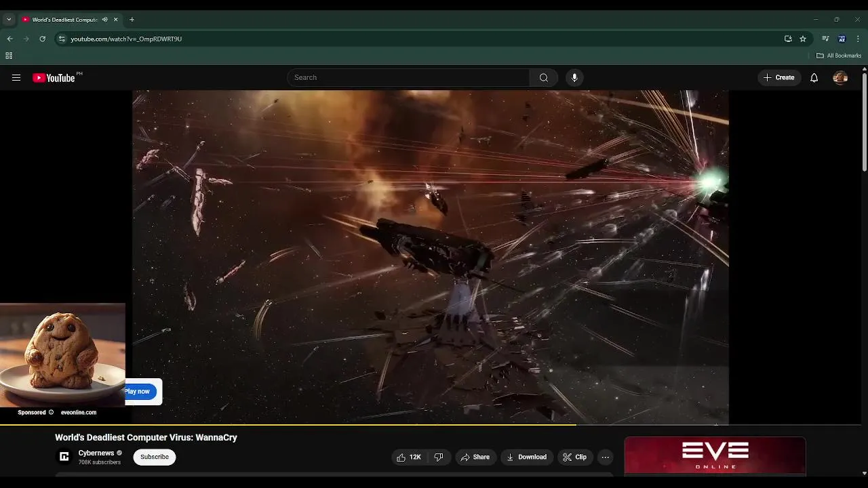Open Chrome three-dot menu
This screenshot has height=488, width=868.
click(859, 39)
